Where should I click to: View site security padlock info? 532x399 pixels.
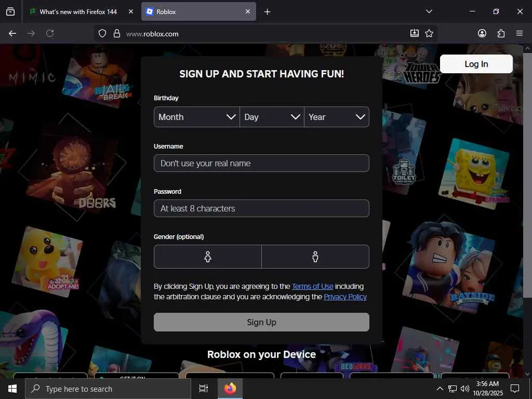(x=117, y=34)
